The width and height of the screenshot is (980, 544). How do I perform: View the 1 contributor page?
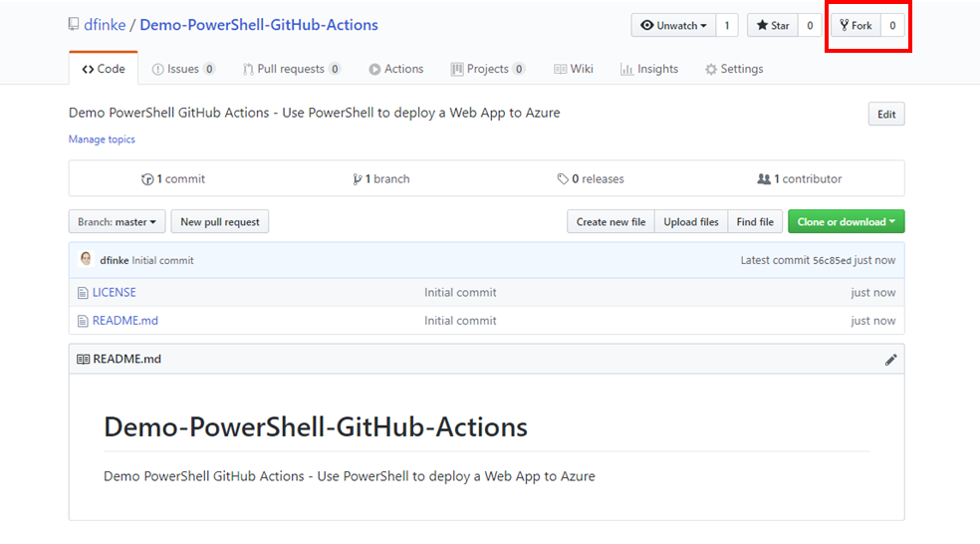(x=800, y=178)
